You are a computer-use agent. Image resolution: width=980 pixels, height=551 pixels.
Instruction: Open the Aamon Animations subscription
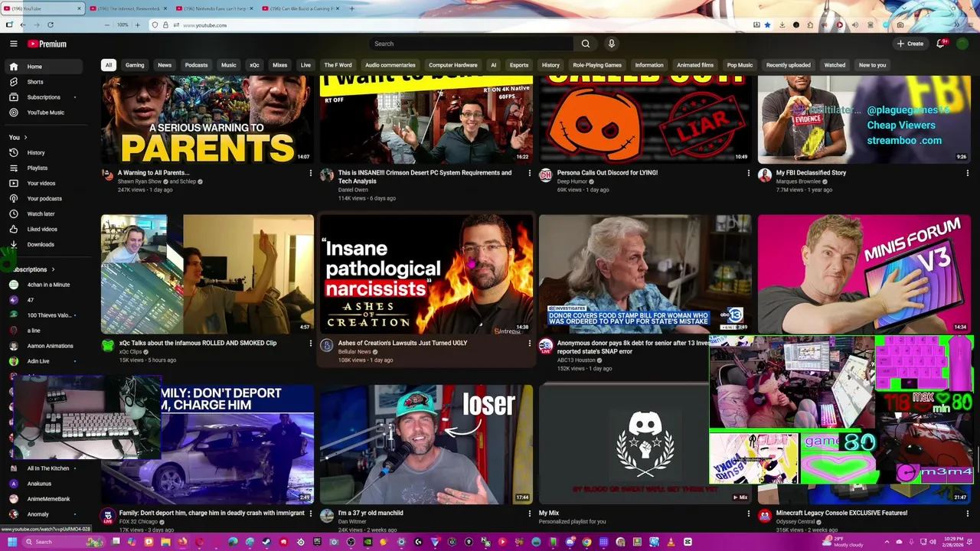point(50,346)
